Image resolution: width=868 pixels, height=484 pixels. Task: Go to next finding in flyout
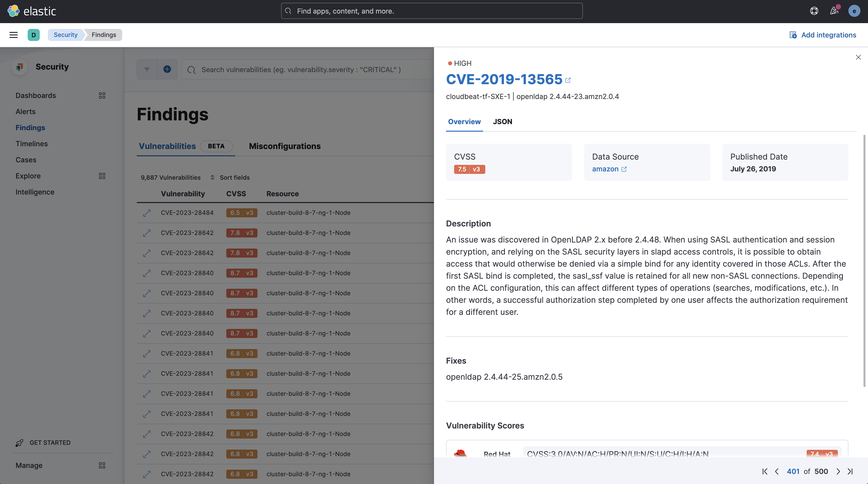838,471
